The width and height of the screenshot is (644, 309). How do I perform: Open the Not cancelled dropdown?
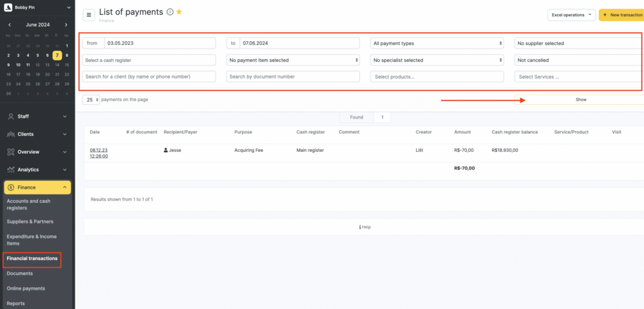tap(578, 60)
